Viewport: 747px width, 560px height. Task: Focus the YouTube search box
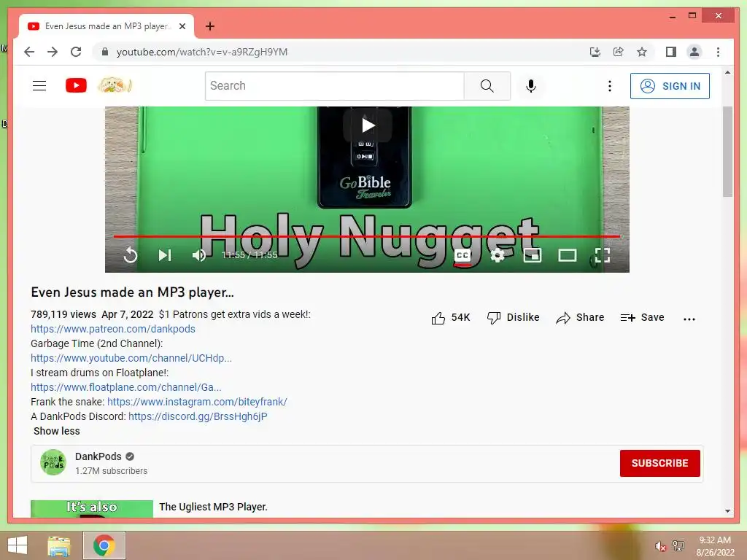(x=335, y=86)
